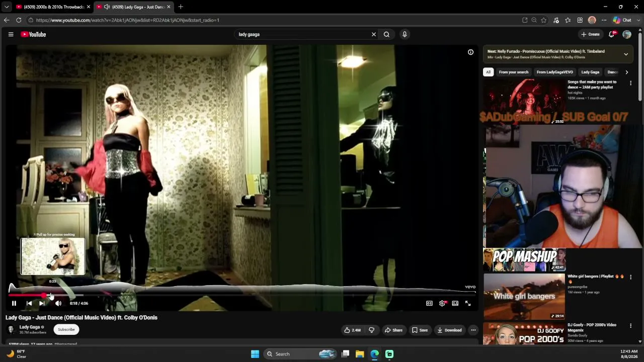Subscribe to Lady Gaga channel

(66, 329)
